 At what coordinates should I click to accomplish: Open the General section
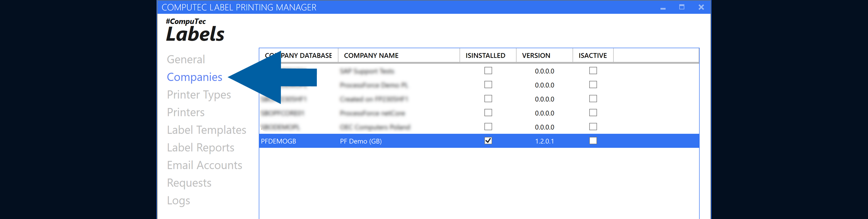(186, 59)
